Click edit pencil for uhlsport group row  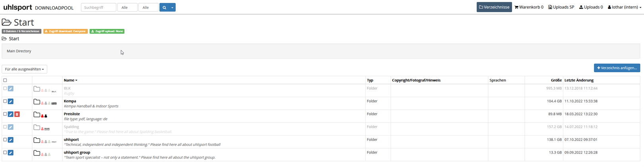click(x=11, y=153)
